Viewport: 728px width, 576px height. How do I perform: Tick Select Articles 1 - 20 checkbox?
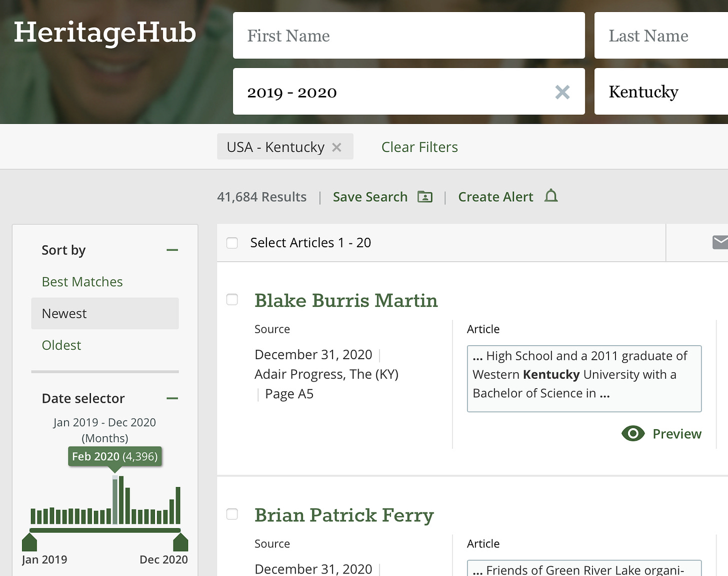[x=232, y=243]
